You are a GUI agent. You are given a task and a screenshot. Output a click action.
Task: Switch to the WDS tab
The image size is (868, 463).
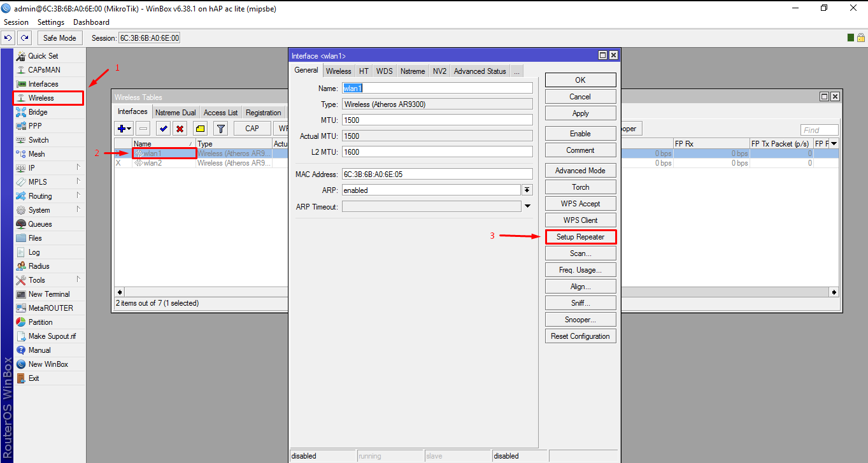[x=384, y=71]
